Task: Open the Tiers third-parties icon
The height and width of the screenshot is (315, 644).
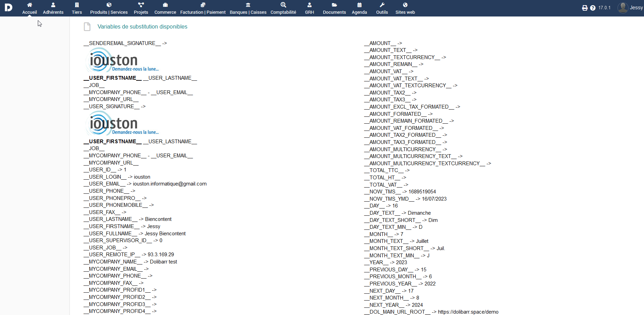Action: coord(77,5)
